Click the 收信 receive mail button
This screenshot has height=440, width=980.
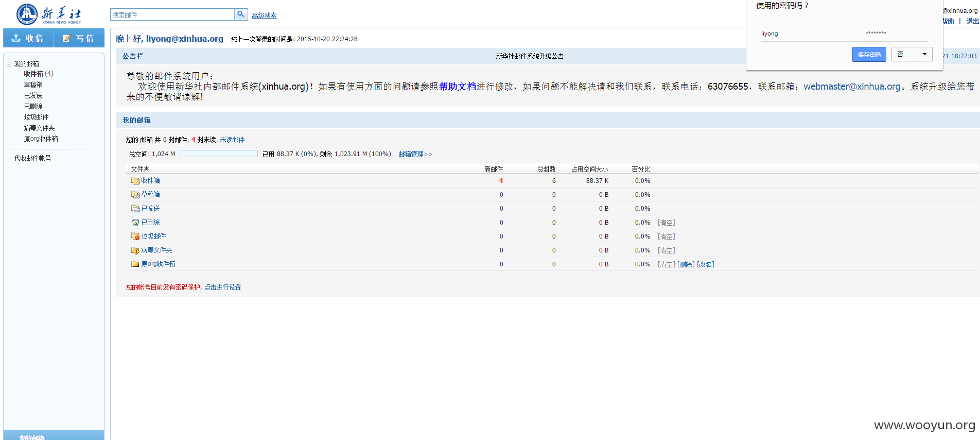pos(28,38)
